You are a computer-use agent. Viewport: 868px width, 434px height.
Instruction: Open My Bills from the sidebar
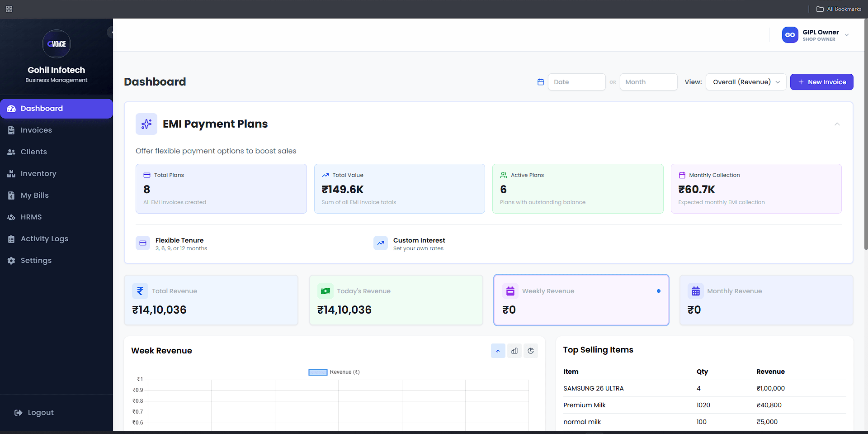(x=57, y=196)
